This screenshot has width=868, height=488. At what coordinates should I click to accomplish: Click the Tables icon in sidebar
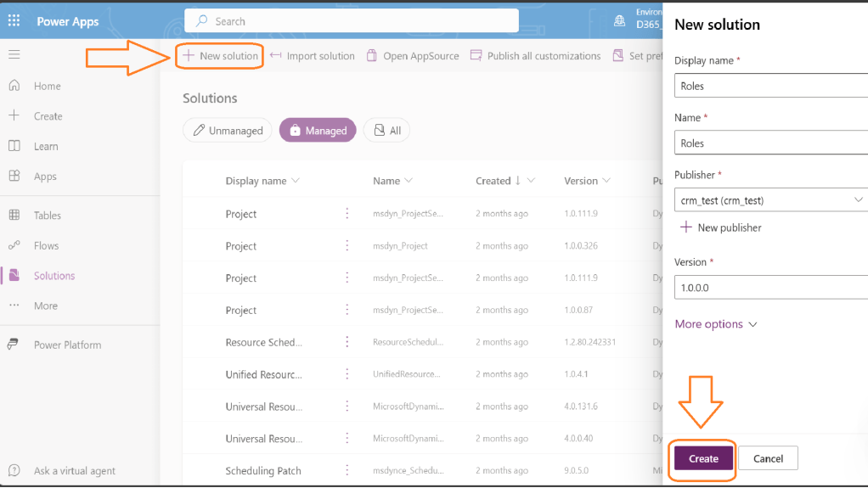(x=14, y=216)
